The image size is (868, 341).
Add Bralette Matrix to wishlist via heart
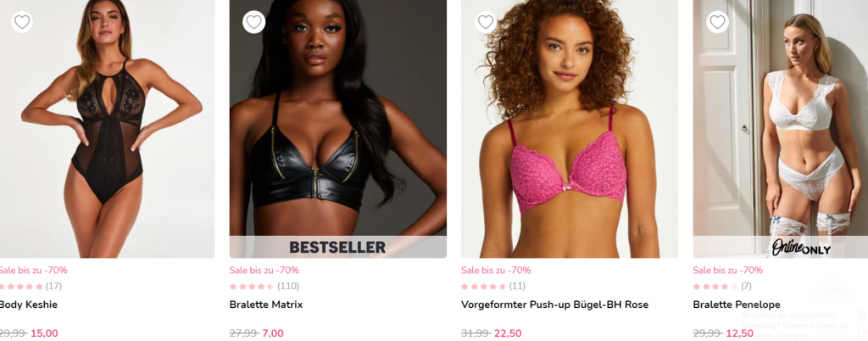pyautogui.click(x=253, y=22)
